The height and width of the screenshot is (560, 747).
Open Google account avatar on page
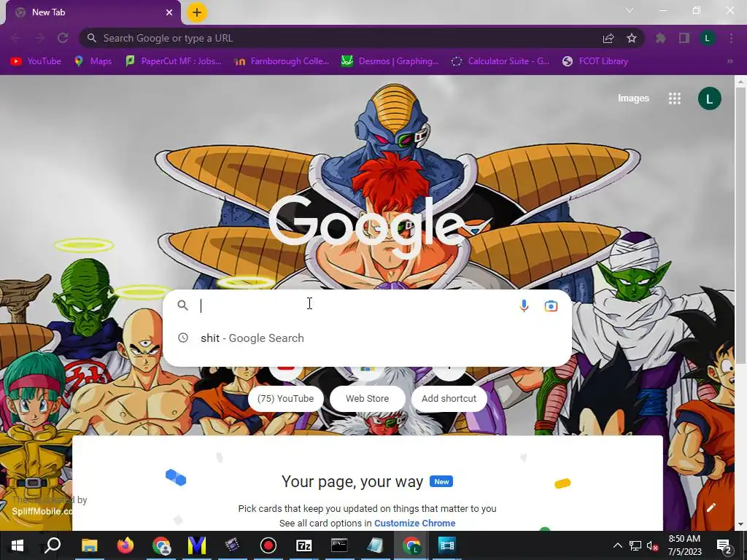point(709,98)
